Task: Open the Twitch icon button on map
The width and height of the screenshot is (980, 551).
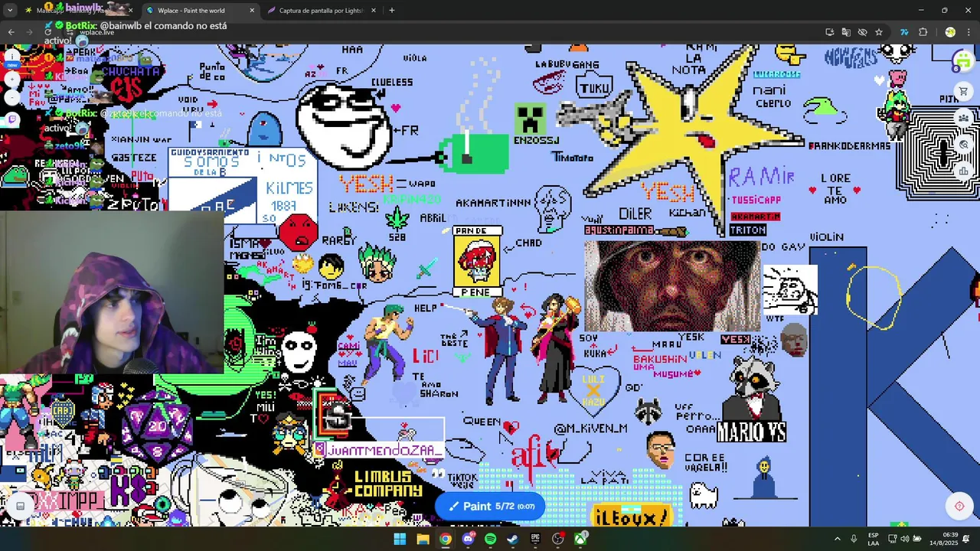Action: [12, 119]
